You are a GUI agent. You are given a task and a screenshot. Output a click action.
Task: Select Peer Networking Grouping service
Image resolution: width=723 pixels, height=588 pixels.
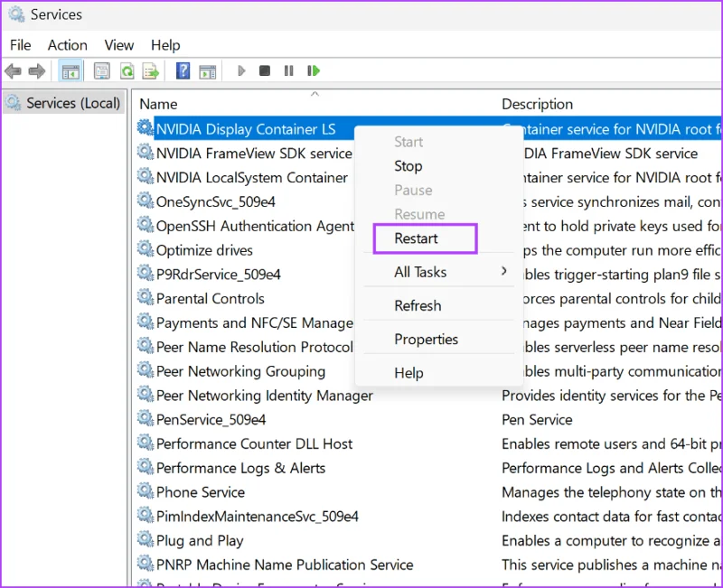point(240,371)
